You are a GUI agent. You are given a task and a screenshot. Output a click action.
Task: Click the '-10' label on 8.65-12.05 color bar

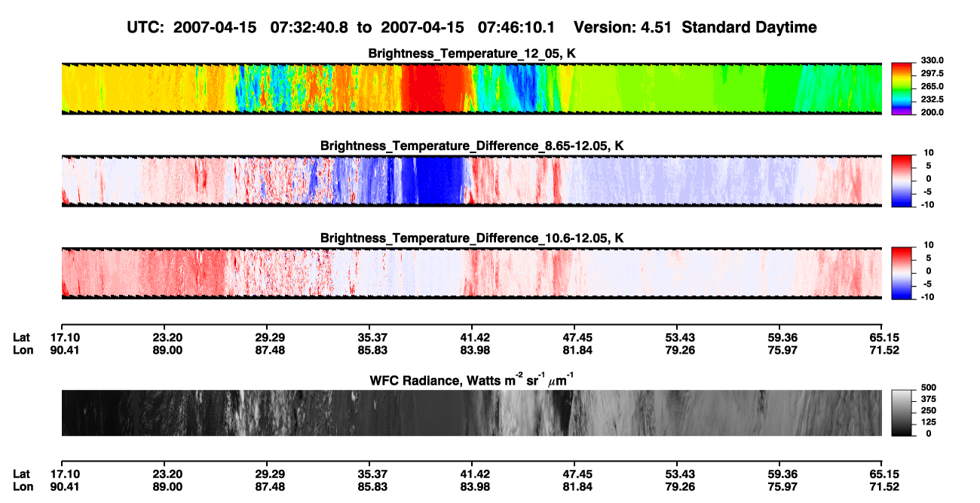(x=928, y=204)
